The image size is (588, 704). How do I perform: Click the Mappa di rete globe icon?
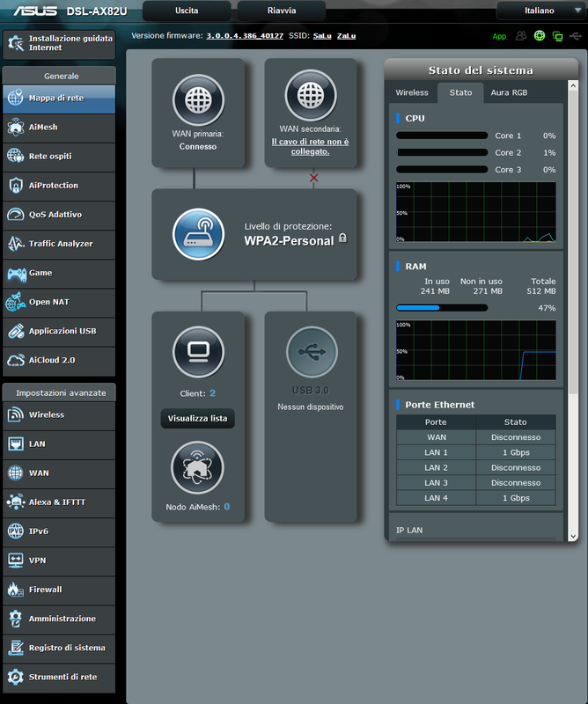click(15, 98)
